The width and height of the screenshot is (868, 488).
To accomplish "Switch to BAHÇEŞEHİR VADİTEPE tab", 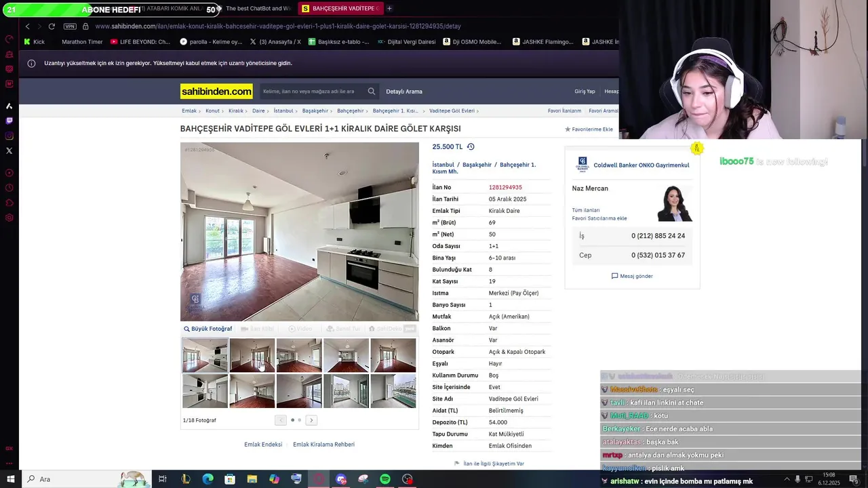I will pos(340,8).
